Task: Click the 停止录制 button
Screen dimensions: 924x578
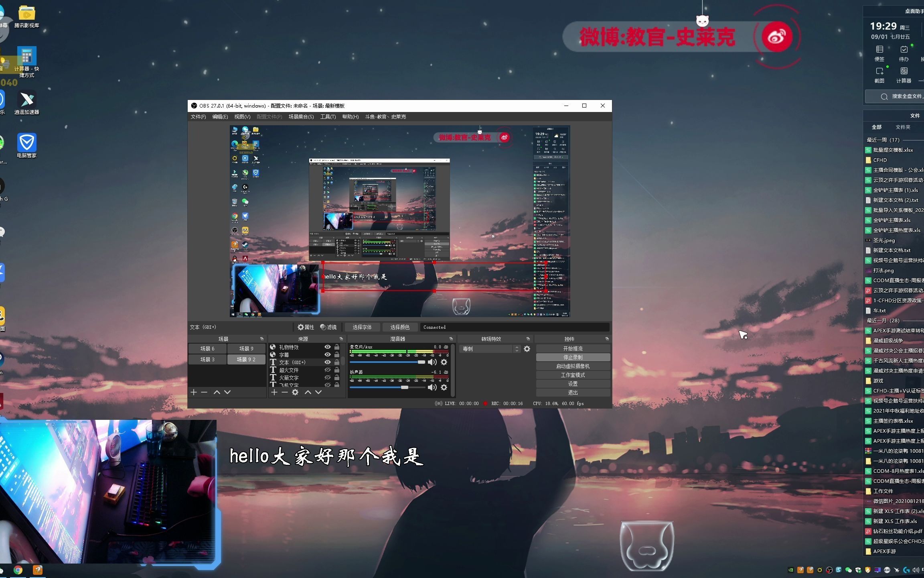Action: [573, 357]
